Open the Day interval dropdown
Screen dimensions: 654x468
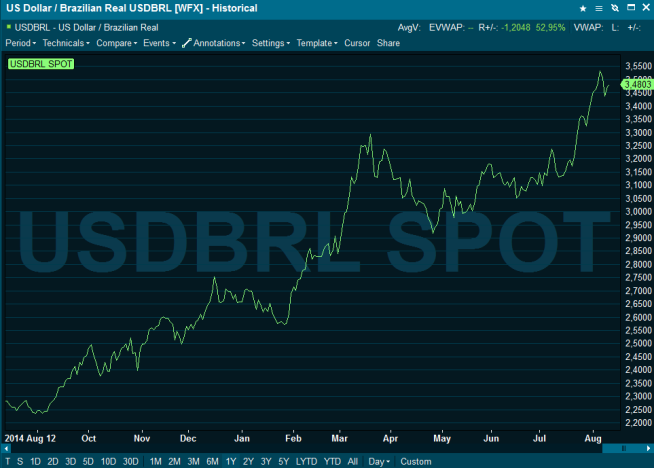click(x=379, y=461)
